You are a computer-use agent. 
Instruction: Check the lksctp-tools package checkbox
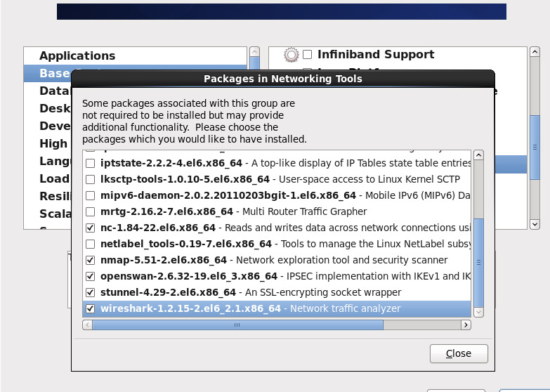tap(90, 179)
